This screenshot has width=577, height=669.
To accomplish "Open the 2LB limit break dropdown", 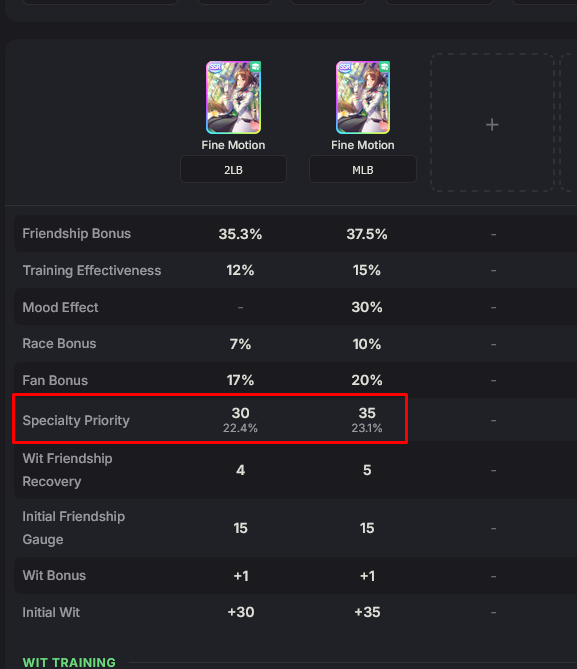I will [x=233, y=169].
